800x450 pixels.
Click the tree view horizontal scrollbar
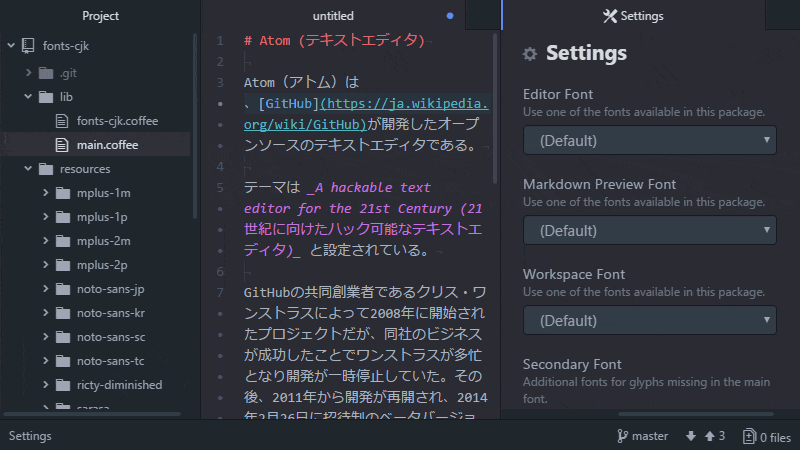coord(92,414)
